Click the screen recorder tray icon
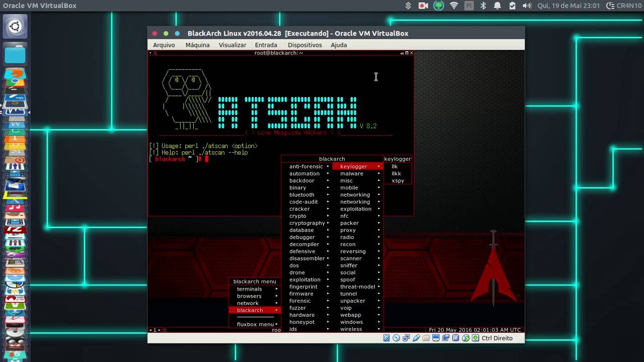The height and width of the screenshot is (362, 644). [423, 6]
